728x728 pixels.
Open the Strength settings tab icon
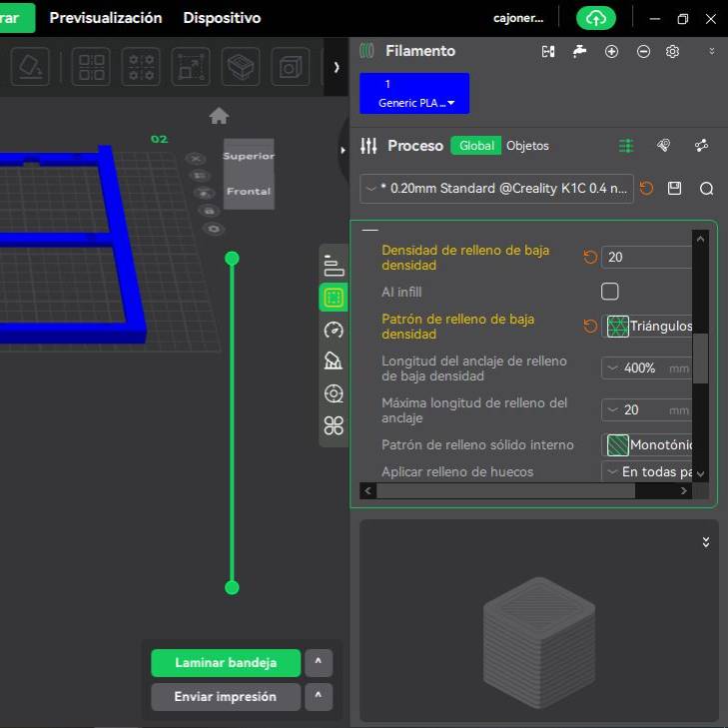click(x=334, y=298)
